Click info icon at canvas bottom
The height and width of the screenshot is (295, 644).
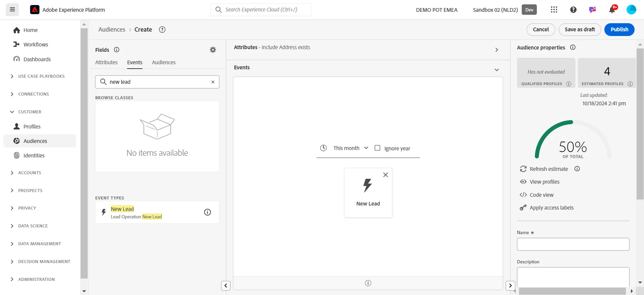(368, 283)
